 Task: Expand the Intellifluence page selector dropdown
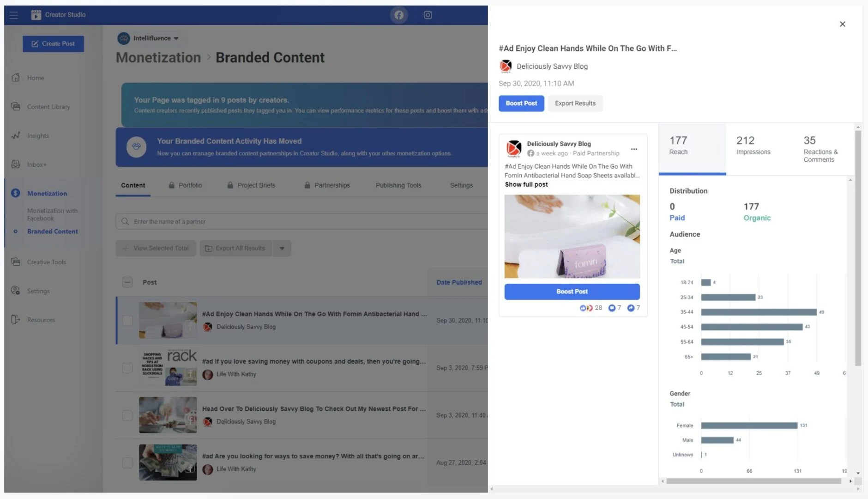(x=176, y=38)
